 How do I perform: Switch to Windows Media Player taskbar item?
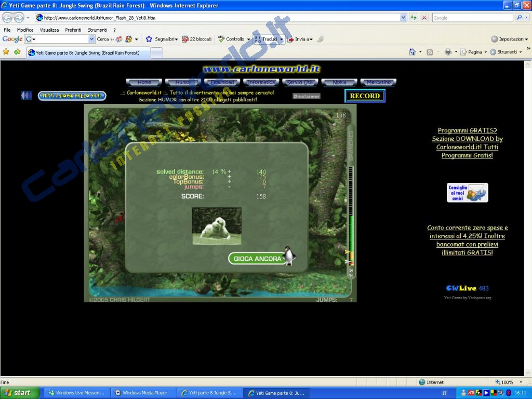pos(143,393)
